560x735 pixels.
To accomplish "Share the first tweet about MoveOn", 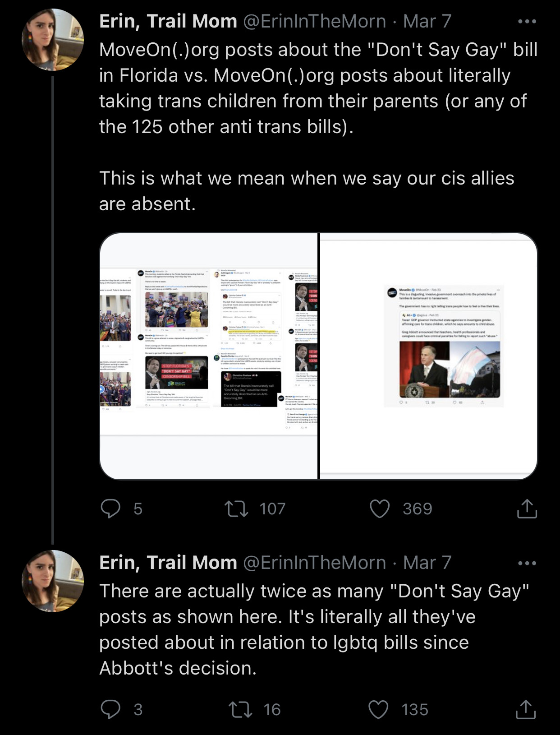I will click(x=526, y=508).
